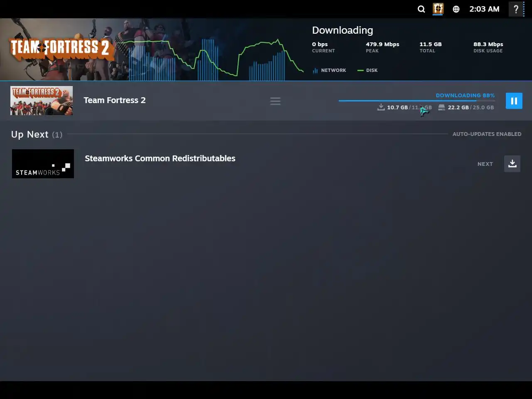Select Steamworks Common Redistributables title
Image resolution: width=532 pixels, height=399 pixels.
(160, 158)
